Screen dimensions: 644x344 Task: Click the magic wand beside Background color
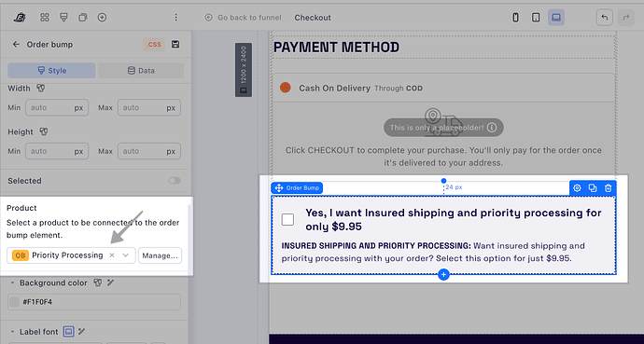click(x=110, y=282)
